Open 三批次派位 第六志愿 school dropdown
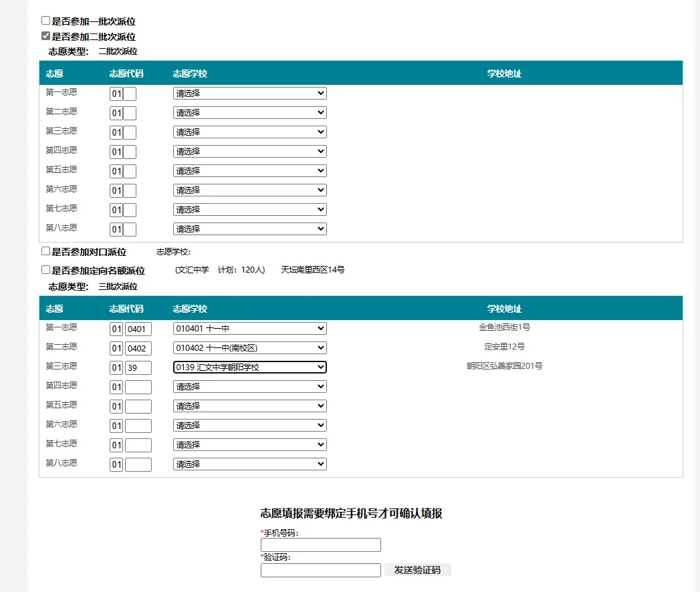 249,425
